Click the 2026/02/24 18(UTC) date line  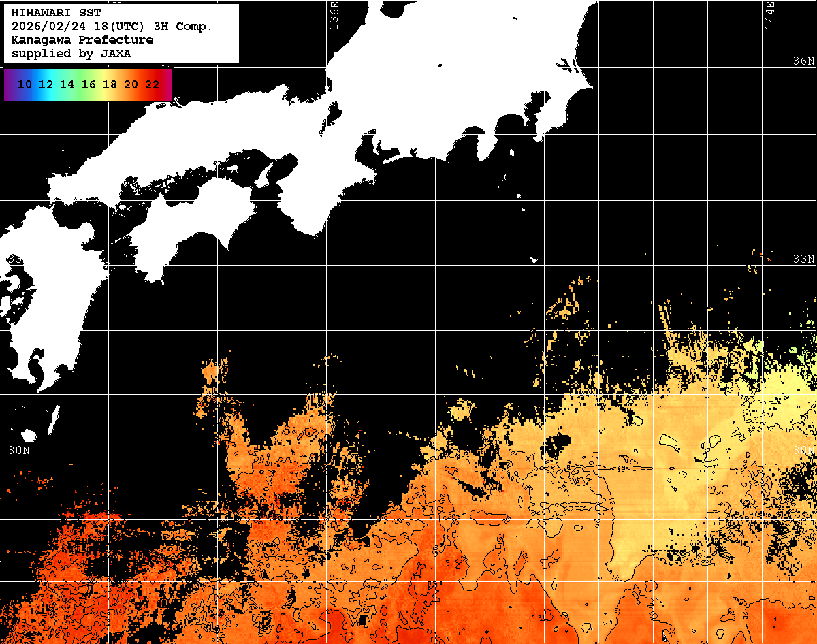(x=112, y=27)
